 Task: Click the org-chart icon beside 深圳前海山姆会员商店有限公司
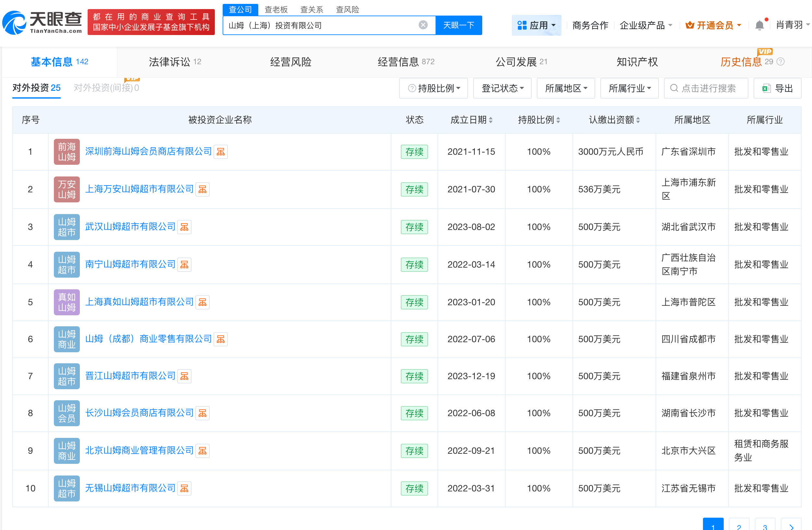(x=220, y=151)
